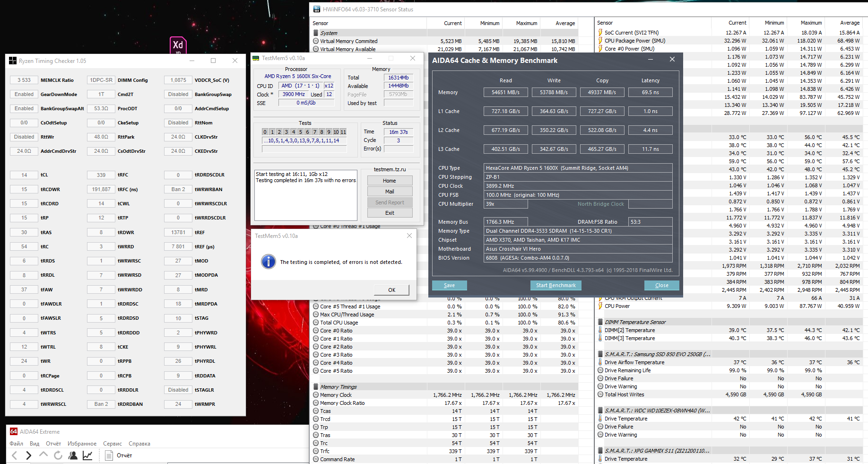
Task: Click the Drive Airflow Temperature thermometer icon
Action: pos(600,362)
